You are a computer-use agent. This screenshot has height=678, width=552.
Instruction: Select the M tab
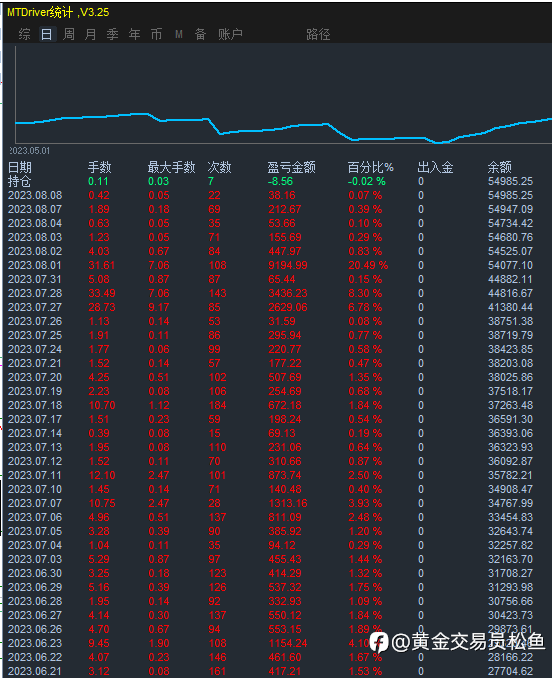179,34
